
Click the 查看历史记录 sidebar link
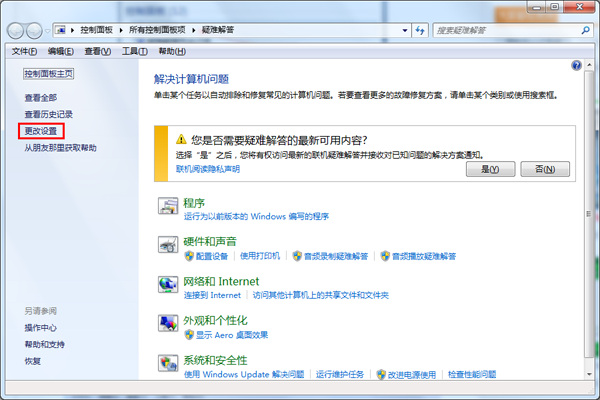coord(49,114)
